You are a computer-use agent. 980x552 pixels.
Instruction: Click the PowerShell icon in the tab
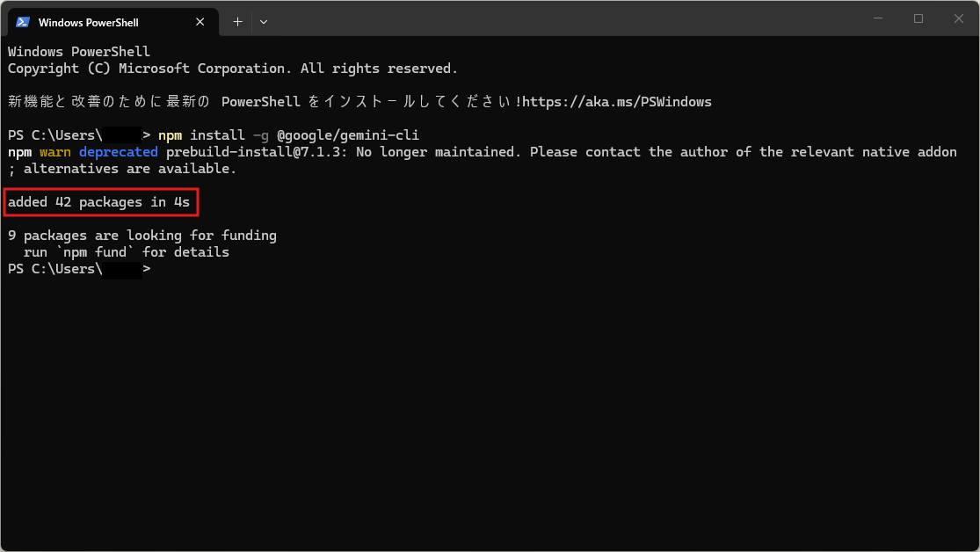[24, 22]
